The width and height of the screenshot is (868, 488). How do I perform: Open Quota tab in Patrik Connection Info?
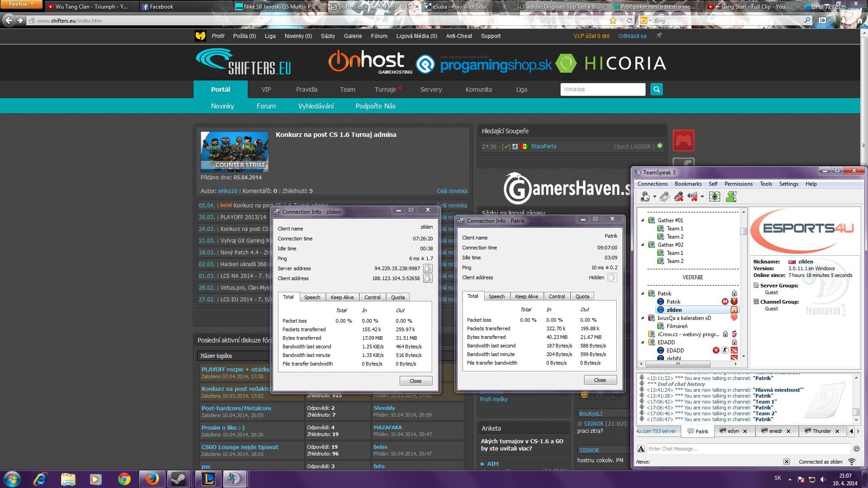pos(582,296)
